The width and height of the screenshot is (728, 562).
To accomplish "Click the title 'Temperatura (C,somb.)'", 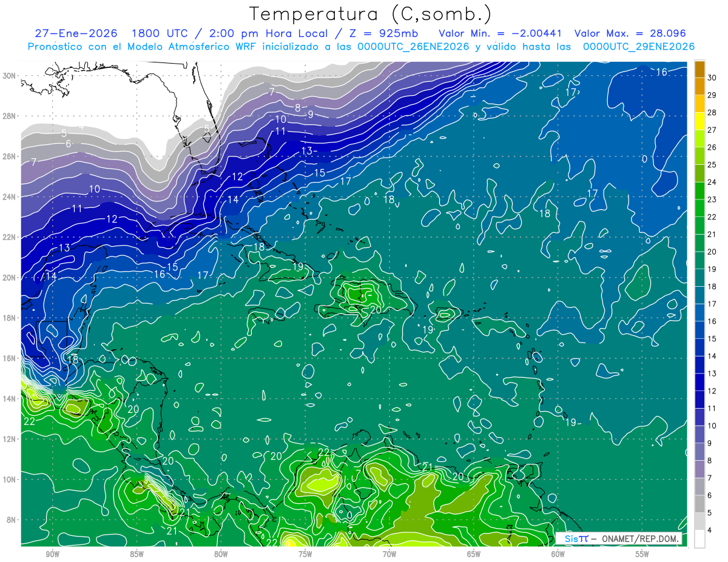I will [x=371, y=14].
